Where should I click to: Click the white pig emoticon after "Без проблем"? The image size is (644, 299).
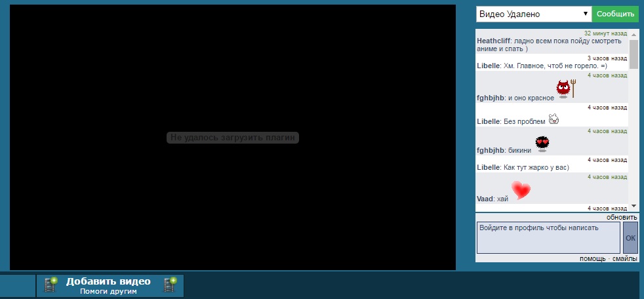point(553,119)
